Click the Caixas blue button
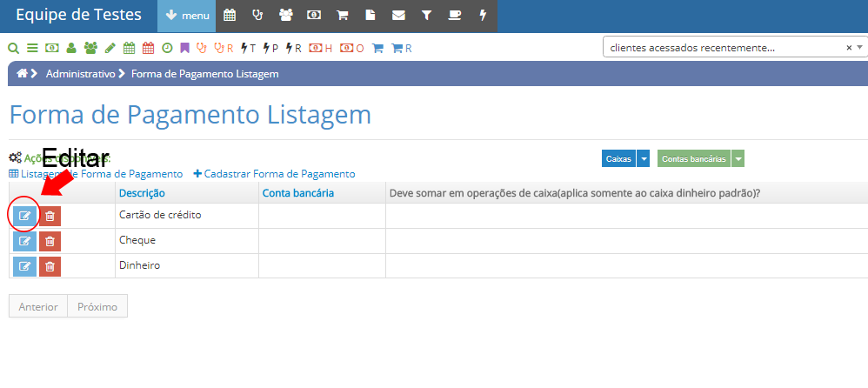868x388 pixels. click(x=618, y=159)
